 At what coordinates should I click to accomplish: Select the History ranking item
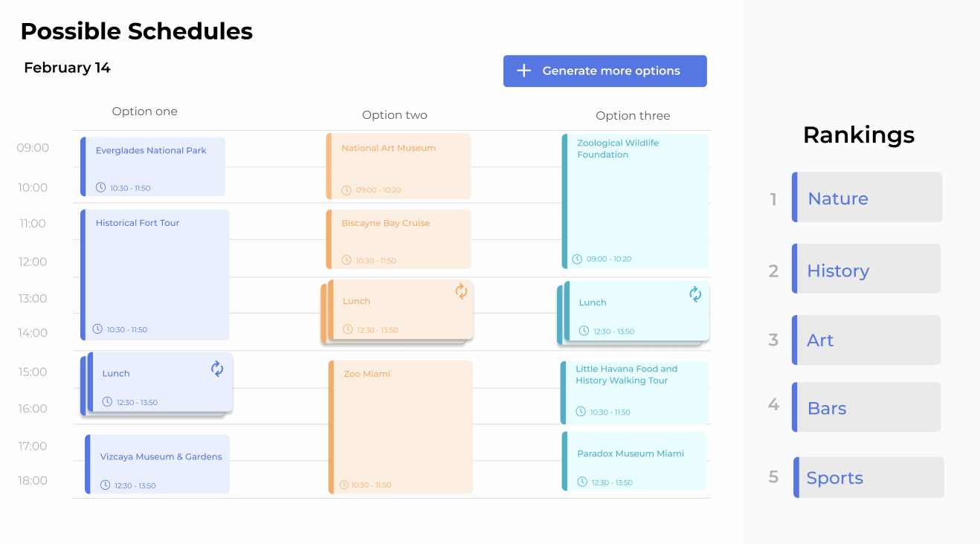click(866, 269)
